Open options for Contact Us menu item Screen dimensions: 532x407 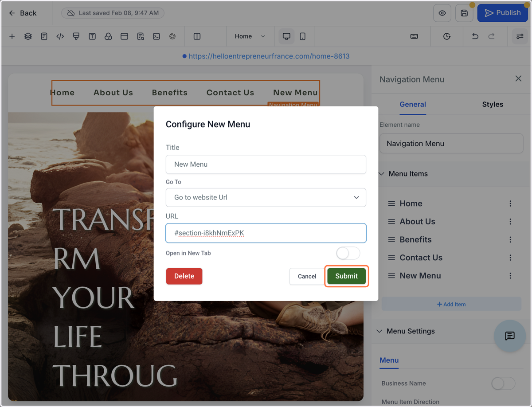point(510,258)
